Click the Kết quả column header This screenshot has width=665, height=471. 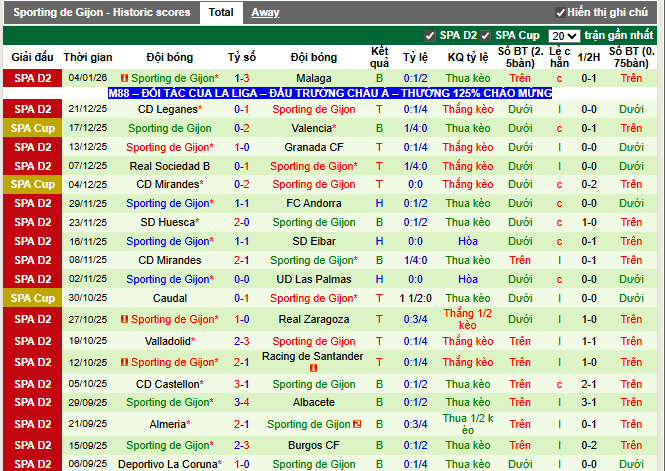pyautogui.click(x=379, y=57)
